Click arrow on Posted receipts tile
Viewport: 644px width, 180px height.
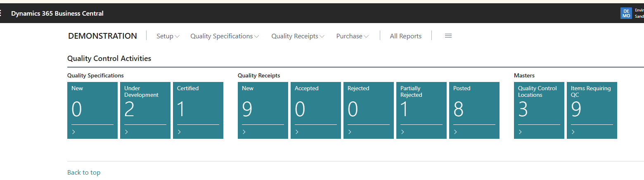point(456,132)
